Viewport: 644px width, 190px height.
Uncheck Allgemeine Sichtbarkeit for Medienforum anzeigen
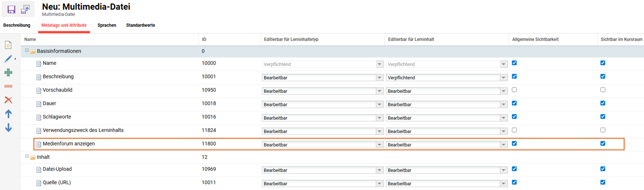(x=514, y=144)
